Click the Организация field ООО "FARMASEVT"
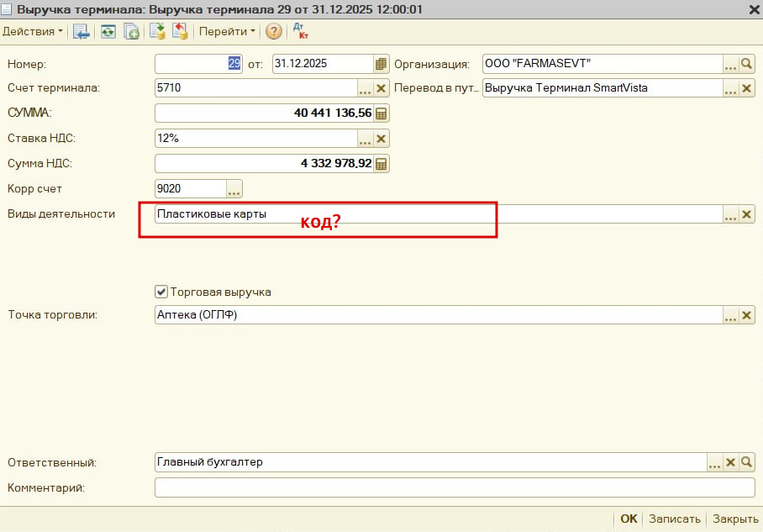 click(x=603, y=64)
